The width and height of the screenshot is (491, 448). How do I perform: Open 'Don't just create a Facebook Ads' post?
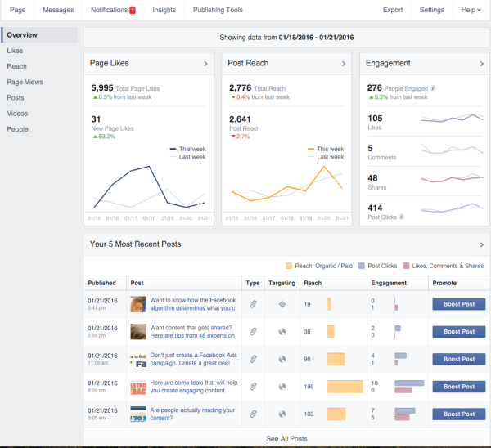point(193,359)
